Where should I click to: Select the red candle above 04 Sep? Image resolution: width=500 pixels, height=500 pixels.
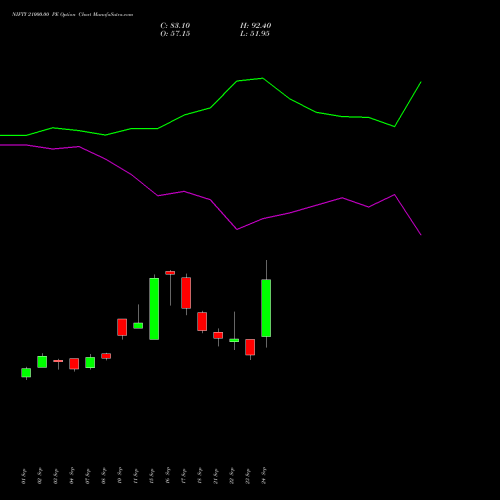click(74, 364)
